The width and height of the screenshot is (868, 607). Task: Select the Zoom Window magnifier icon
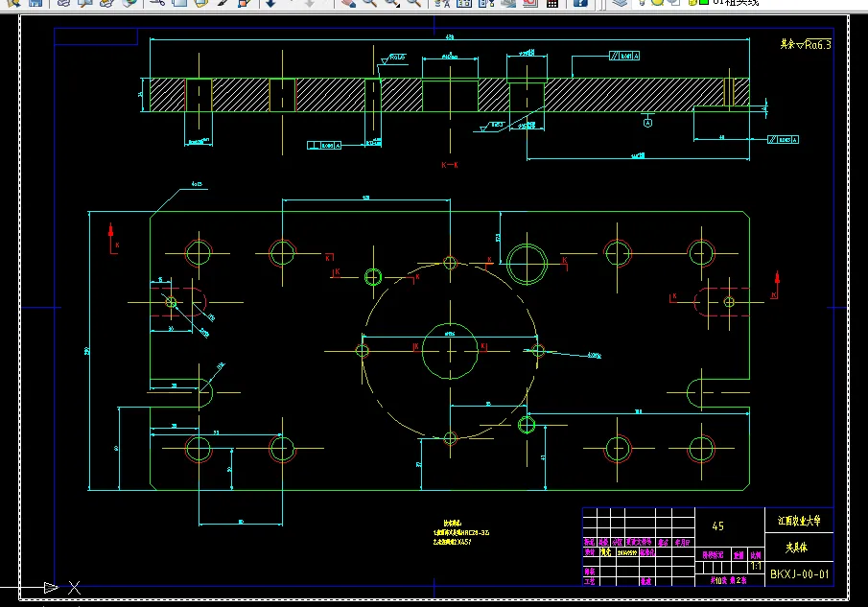[x=392, y=3]
